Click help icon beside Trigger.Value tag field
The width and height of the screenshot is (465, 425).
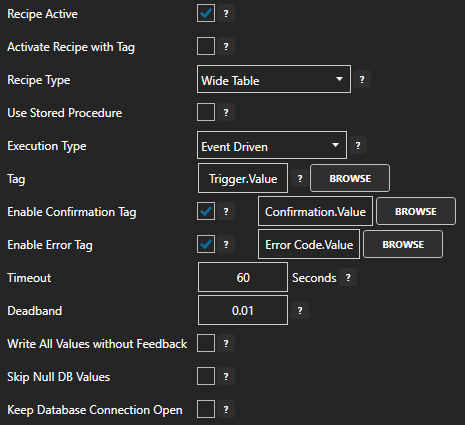(300, 179)
